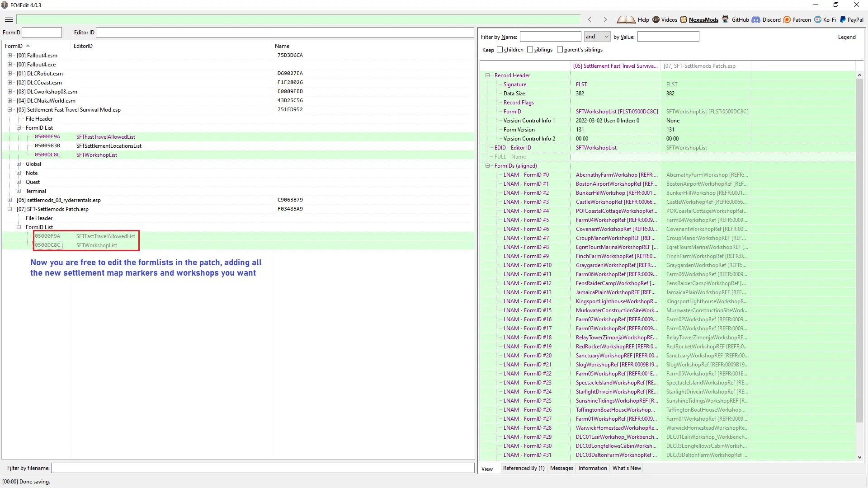The width and height of the screenshot is (868, 488).
Task: Collapse Record Header section
Action: pos(488,75)
